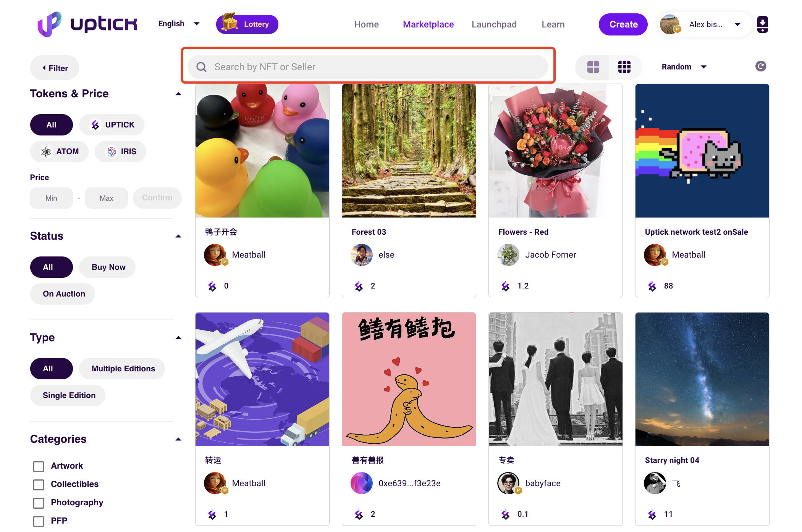802x532 pixels.
Task: Click the Min price input field
Action: point(51,198)
